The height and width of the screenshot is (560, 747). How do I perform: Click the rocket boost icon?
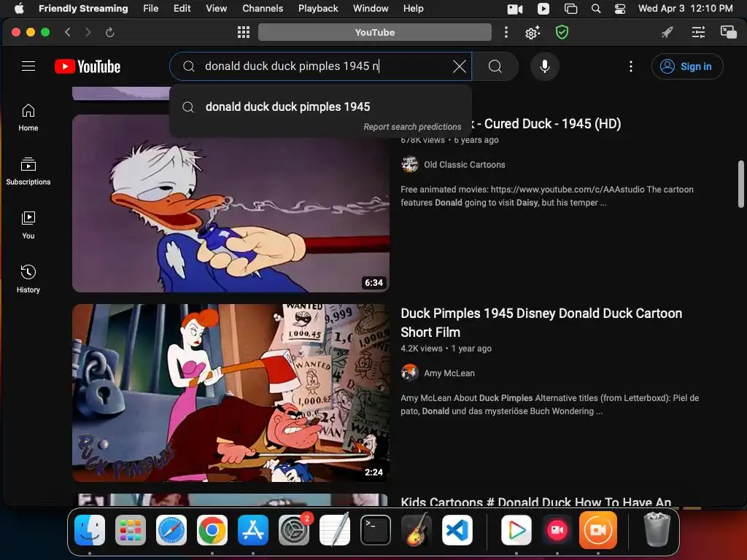tap(667, 32)
